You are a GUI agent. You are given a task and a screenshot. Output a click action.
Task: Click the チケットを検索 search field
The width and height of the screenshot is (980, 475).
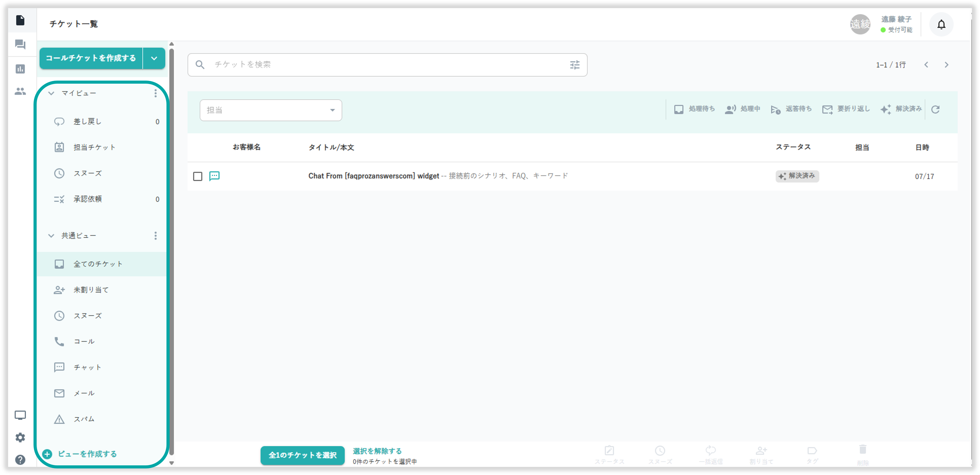(x=380, y=65)
